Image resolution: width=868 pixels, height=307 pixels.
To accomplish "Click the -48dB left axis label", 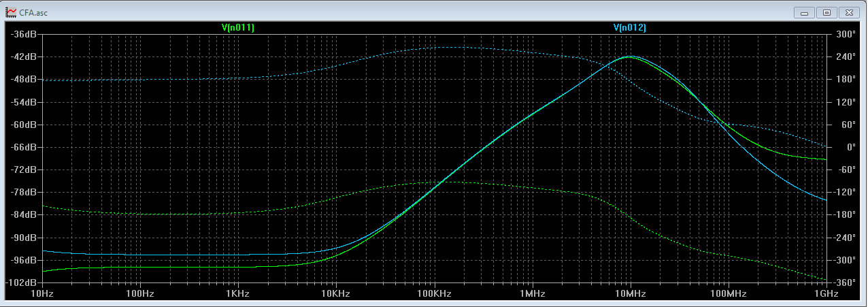I will [x=24, y=79].
